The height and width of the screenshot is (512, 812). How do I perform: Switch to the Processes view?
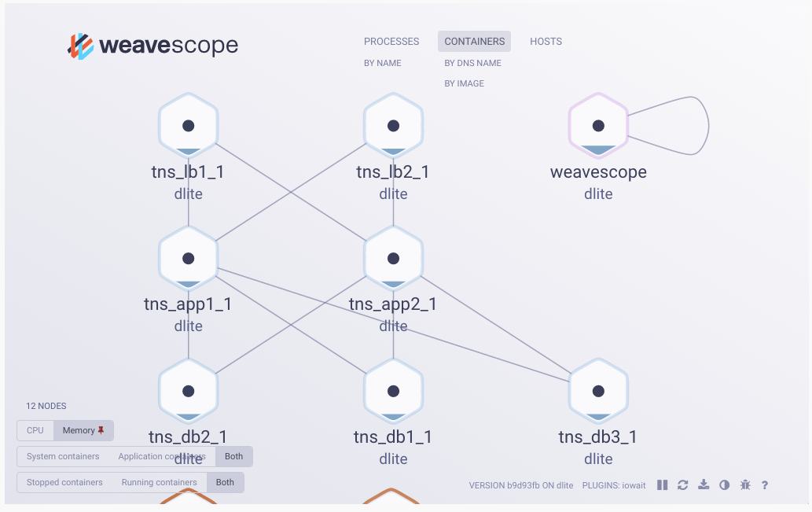click(x=391, y=42)
